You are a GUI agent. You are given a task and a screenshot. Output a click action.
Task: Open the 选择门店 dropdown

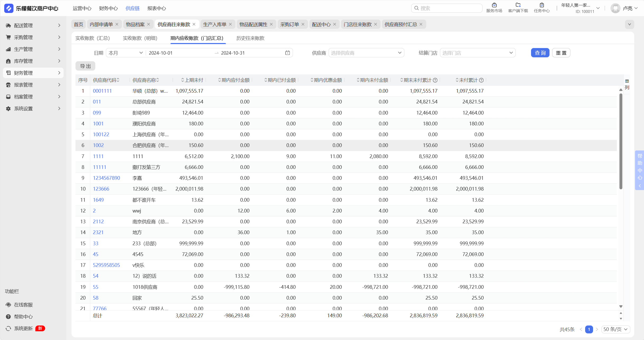click(478, 53)
